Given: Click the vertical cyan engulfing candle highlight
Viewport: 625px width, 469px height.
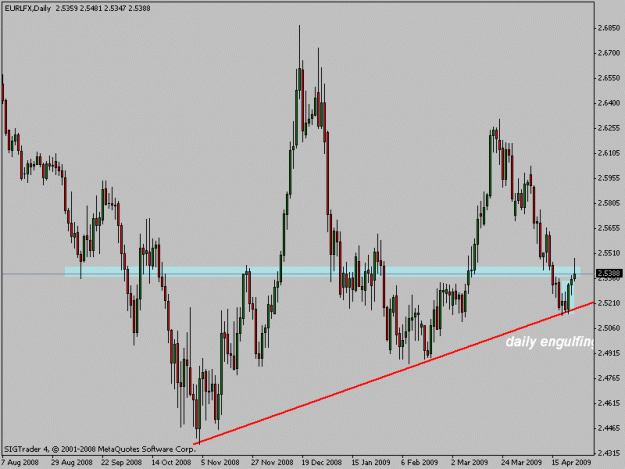Looking at the screenshot, I should (569, 296).
